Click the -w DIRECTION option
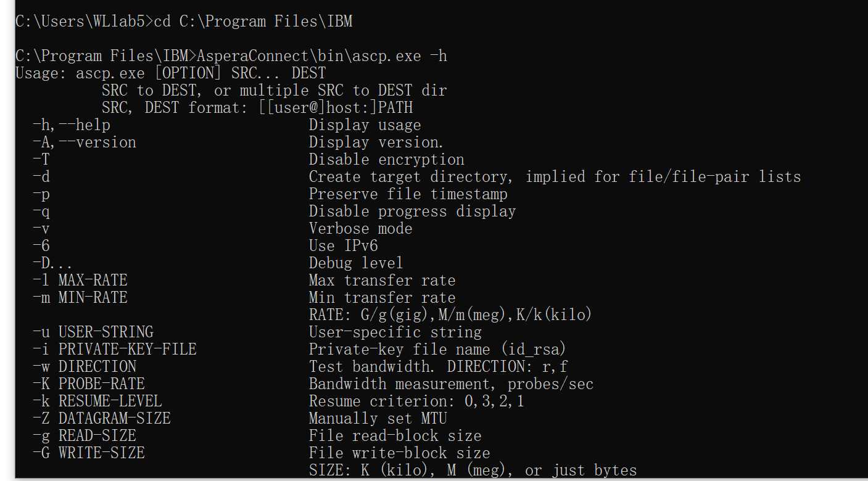 pyautogui.click(x=85, y=367)
